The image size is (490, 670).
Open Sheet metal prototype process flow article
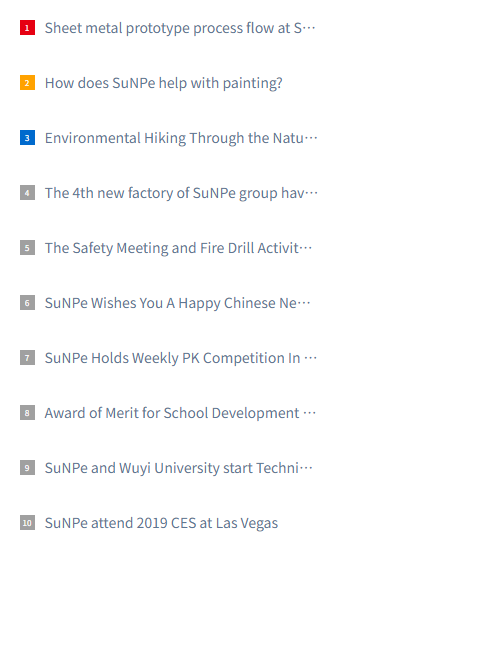click(180, 28)
